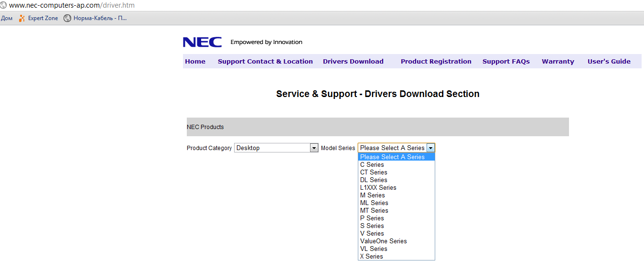Choose ValueOne Series from the list
644x271 pixels.
point(397,241)
